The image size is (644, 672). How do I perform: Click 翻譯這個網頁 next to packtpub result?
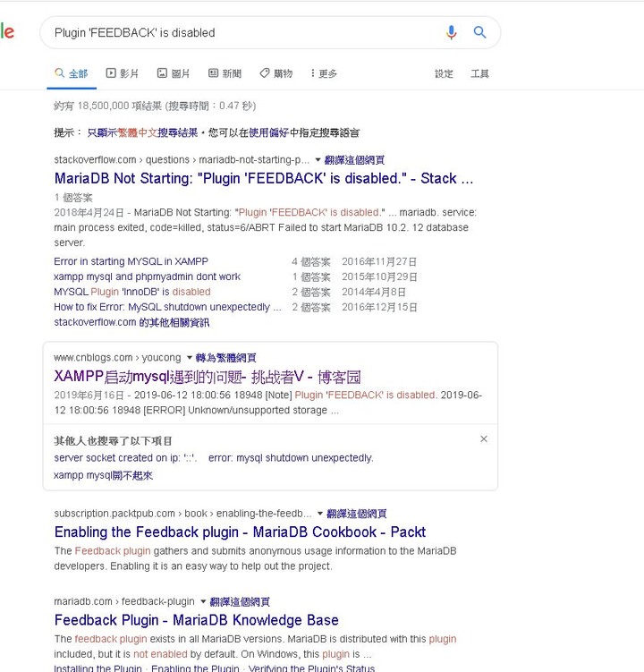point(357,514)
